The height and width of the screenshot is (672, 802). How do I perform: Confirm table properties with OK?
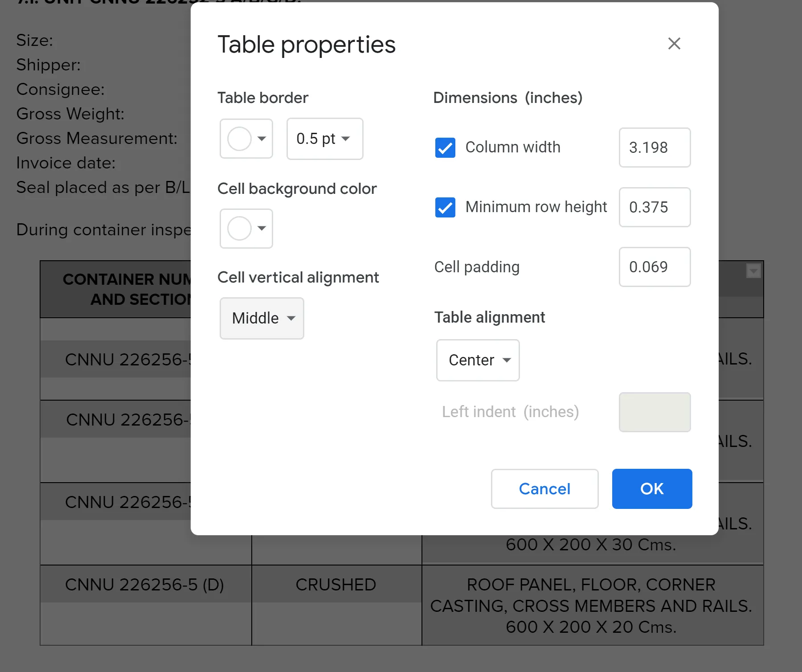pos(651,489)
